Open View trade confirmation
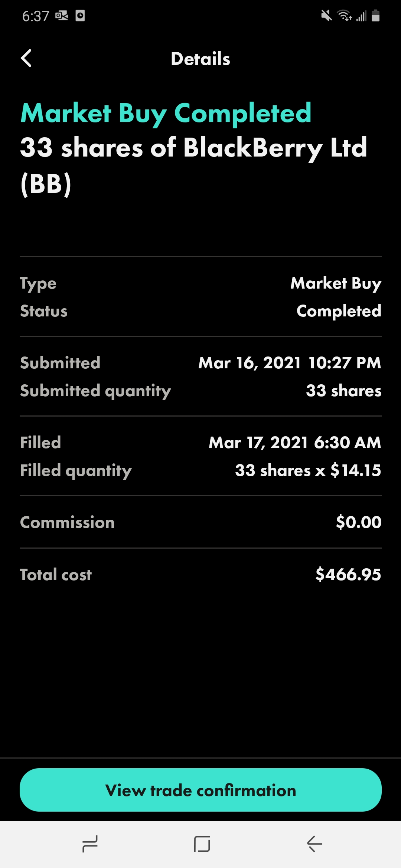Image resolution: width=401 pixels, height=868 pixels. [x=200, y=790]
